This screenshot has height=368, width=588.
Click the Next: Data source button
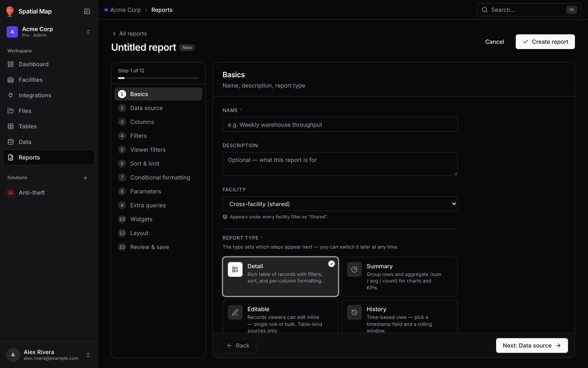[532, 346]
